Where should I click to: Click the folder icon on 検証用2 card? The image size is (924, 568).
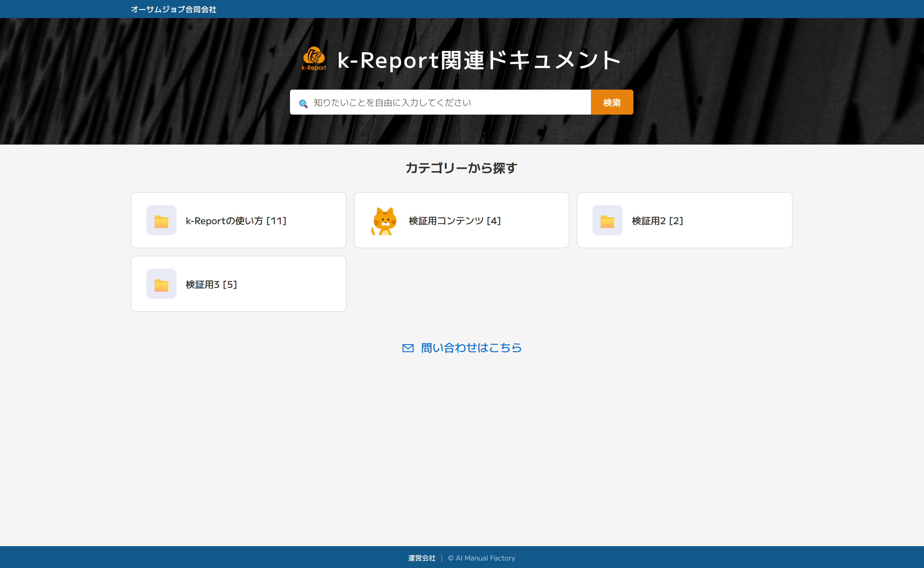tap(607, 220)
